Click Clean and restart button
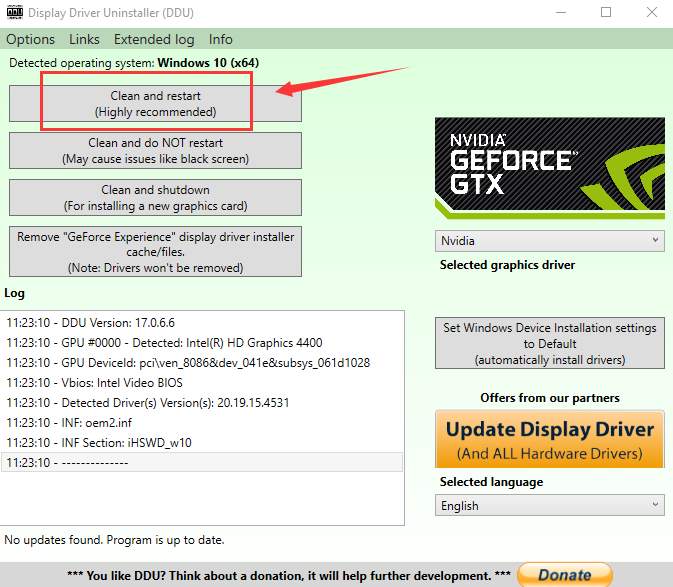The width and height of the screenshot is (673, 587). [155, 103]
